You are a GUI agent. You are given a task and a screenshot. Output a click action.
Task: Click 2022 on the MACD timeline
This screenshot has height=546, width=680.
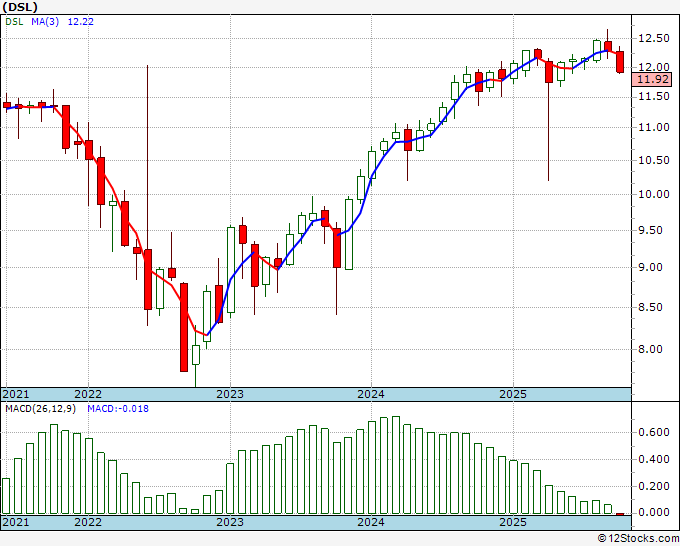[88, 522]
